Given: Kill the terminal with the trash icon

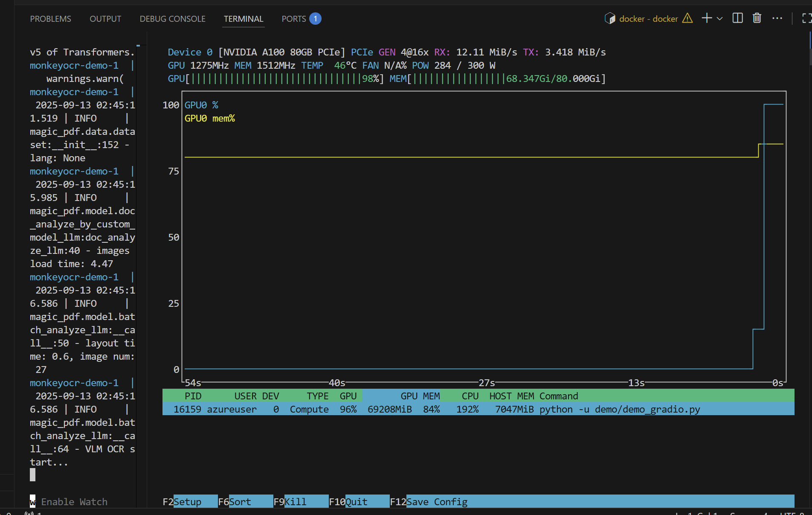Looking at the screenshot, I should [757, 18].
